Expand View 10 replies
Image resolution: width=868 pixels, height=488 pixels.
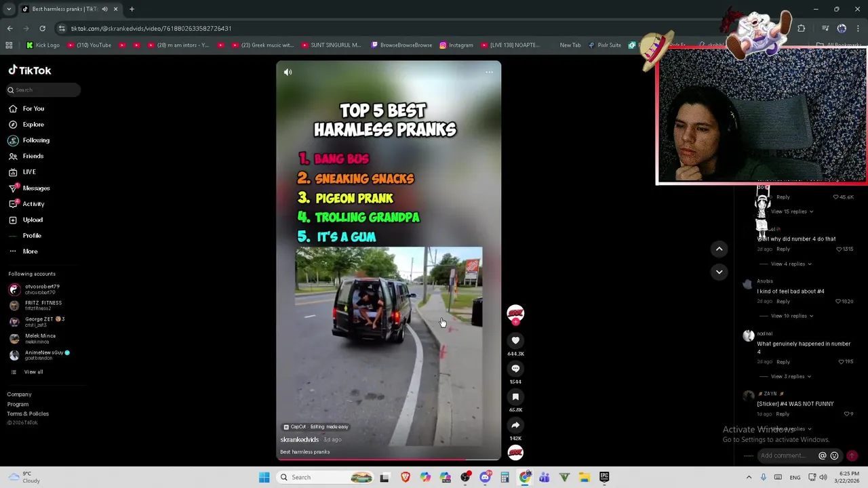point(791,316)
